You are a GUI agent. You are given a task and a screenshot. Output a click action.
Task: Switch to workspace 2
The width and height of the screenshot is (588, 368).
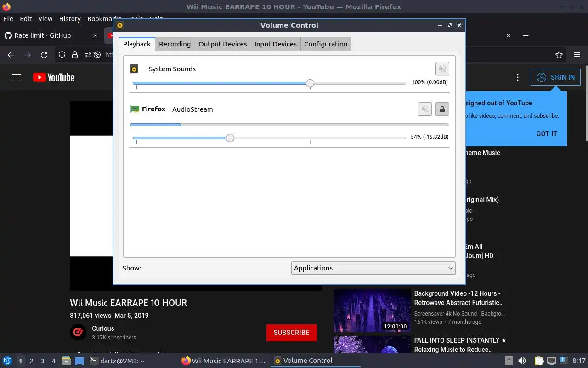coord(31,361)
